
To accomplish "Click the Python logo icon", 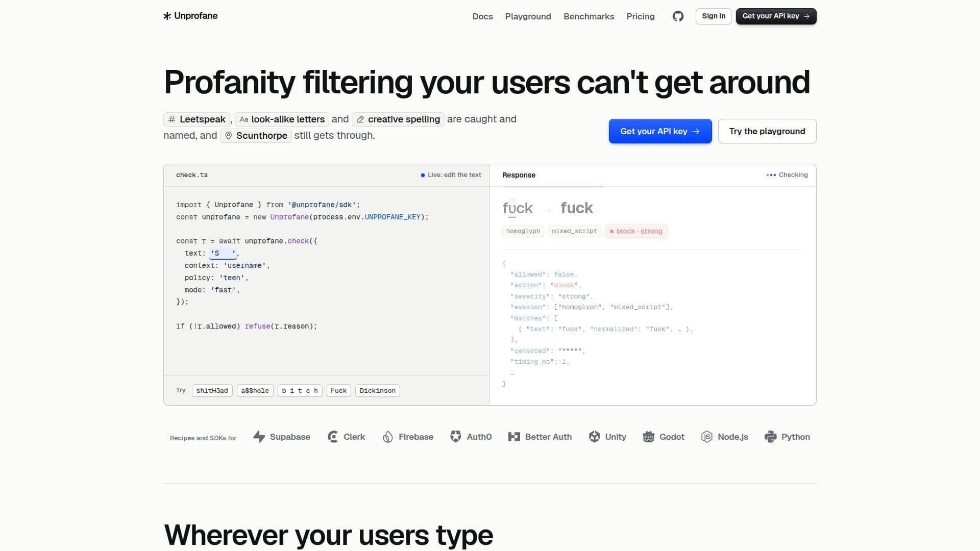I will 770,437.
